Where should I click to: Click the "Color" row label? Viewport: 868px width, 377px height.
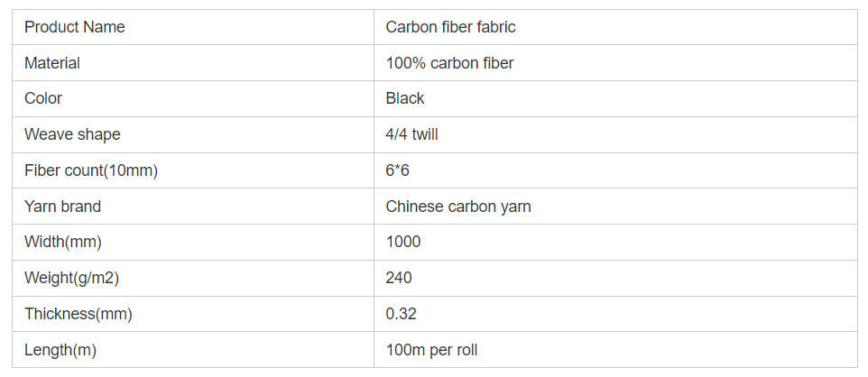tap(43, 98)
